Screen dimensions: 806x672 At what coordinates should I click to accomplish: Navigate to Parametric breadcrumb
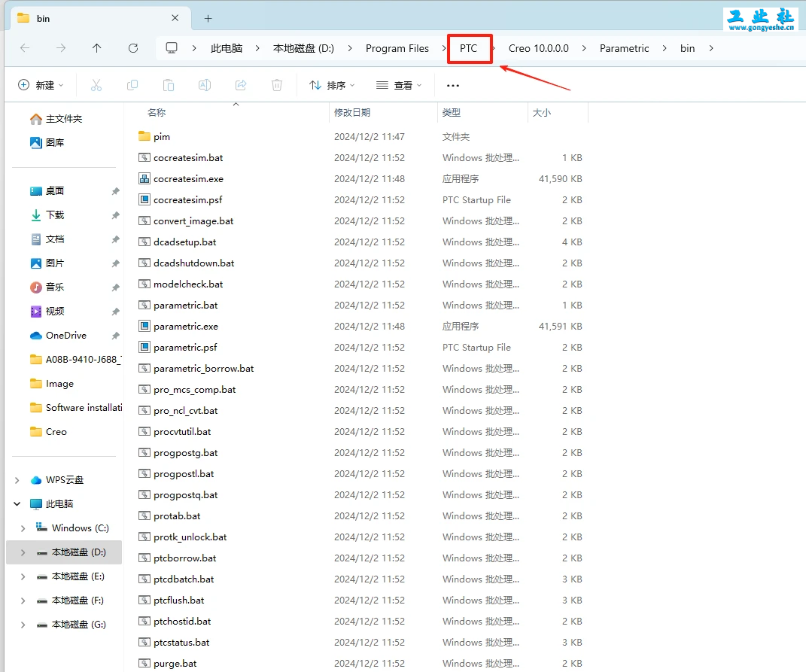(x=624, y=48)
